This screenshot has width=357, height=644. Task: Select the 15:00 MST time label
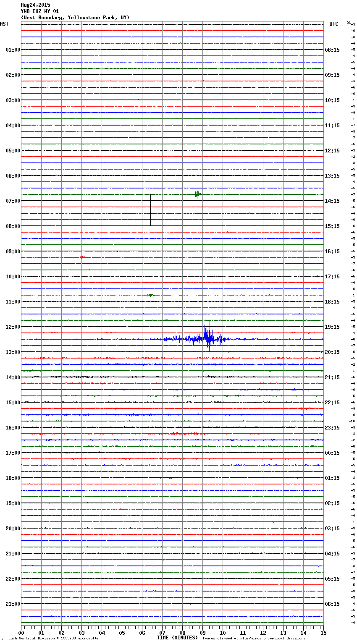pyautogui.click(x=13, y=402)
